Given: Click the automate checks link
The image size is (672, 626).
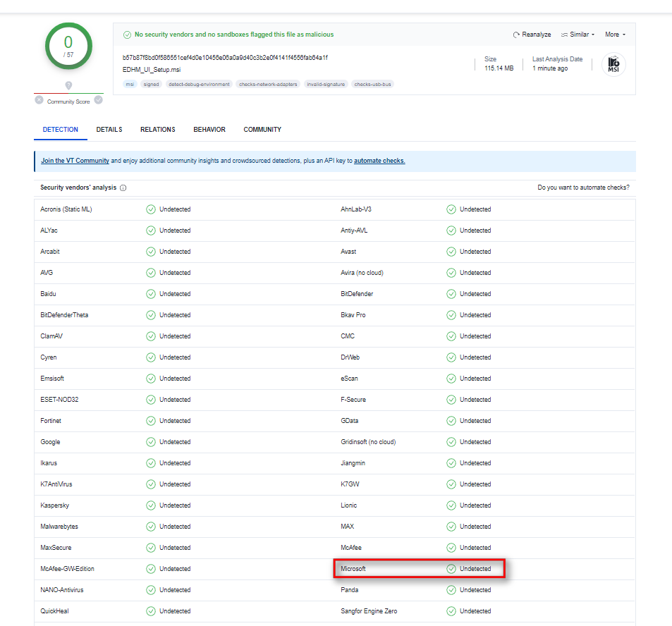Looking at the screenshot, I should pyautogui.click(x=379, y=160).
